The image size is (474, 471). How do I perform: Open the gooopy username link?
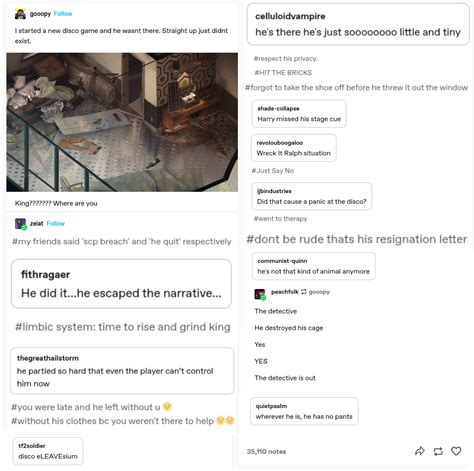(40, 14)
